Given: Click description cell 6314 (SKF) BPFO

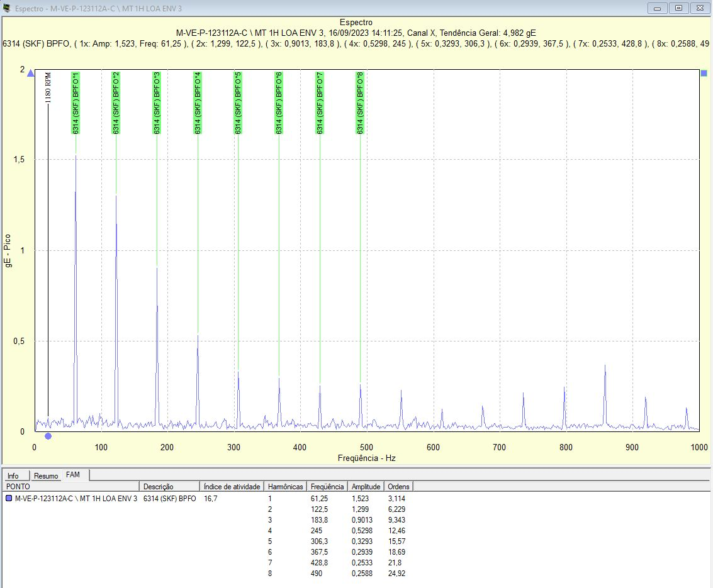Looking at the screenshot, I should point(170,499).
